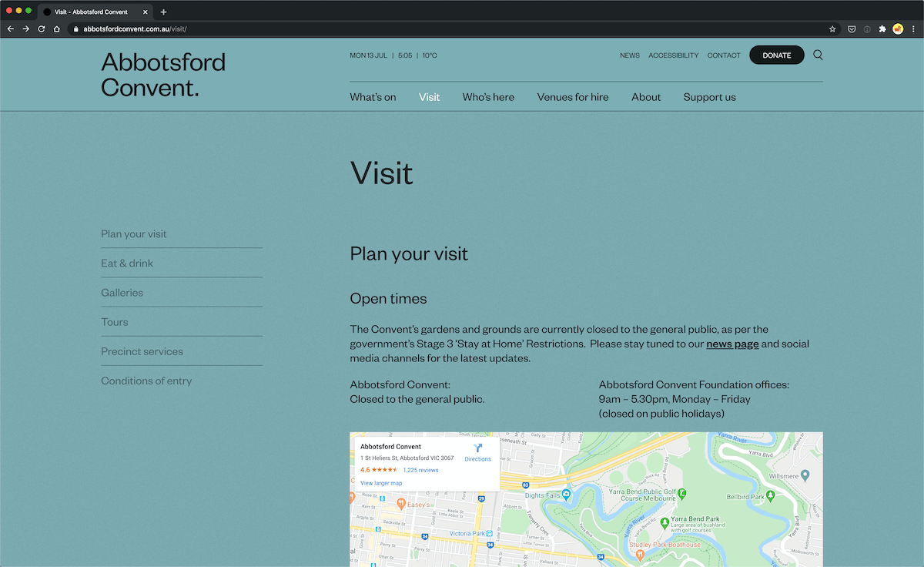
Task: Reload the page with the refresh icon
Action: [x=42, y=29]
